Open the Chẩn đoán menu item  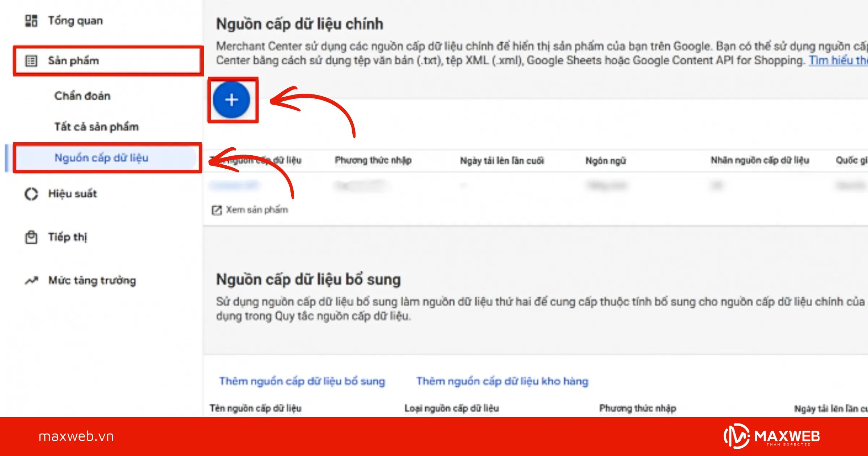click(x=82, y=96)
